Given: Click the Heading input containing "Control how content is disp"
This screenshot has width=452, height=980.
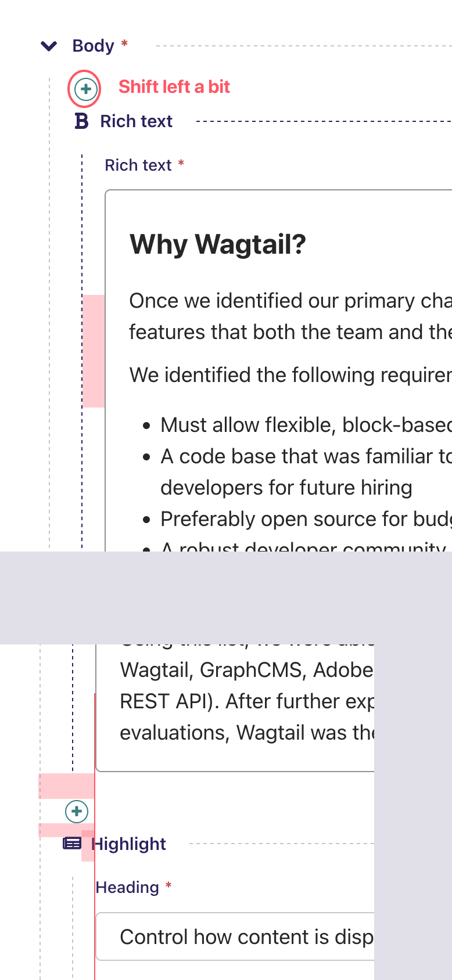Looking at the screenshot, I should [244, 936].
